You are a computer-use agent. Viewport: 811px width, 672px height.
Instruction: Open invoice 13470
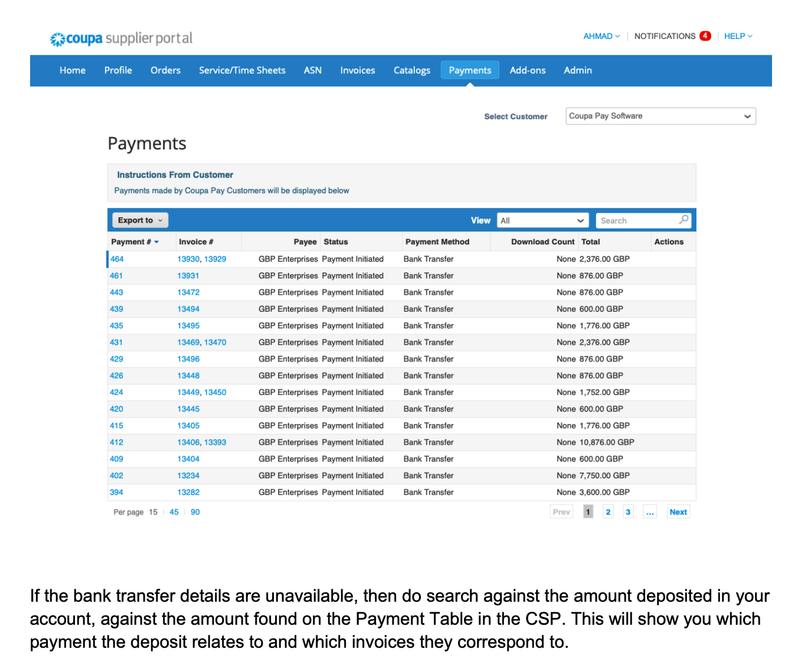point(215,342)
